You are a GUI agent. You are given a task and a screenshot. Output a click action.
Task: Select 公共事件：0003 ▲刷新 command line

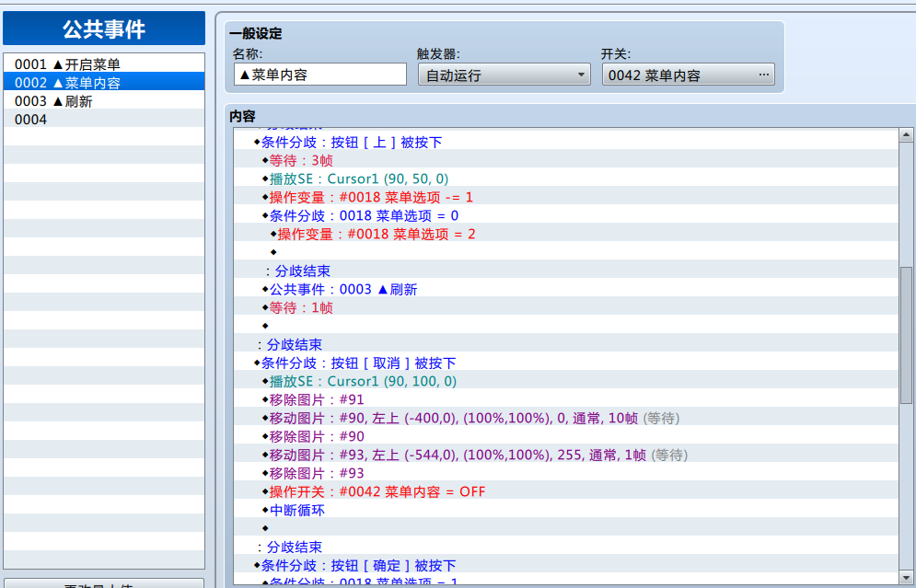click(x=565, y=289)
